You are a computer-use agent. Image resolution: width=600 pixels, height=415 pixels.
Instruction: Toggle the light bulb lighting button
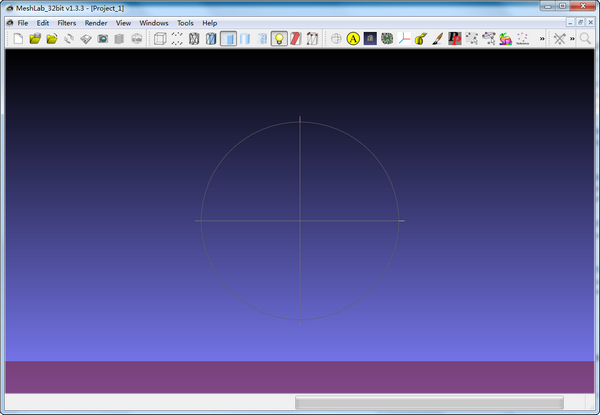tap(279, 39)
